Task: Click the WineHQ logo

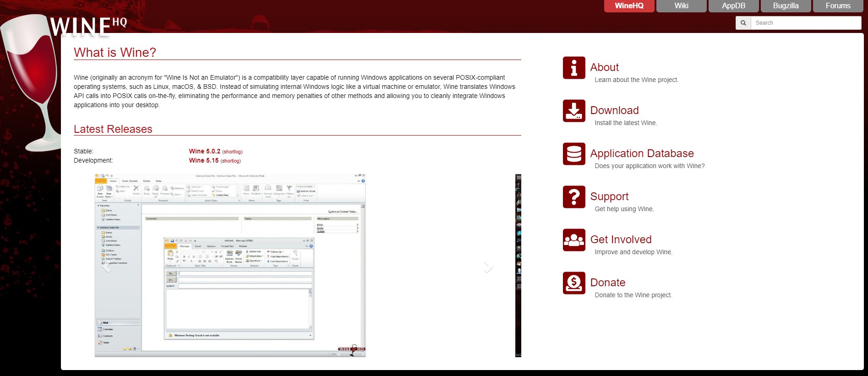Action: pyautogui.click(x=87, y=27)
